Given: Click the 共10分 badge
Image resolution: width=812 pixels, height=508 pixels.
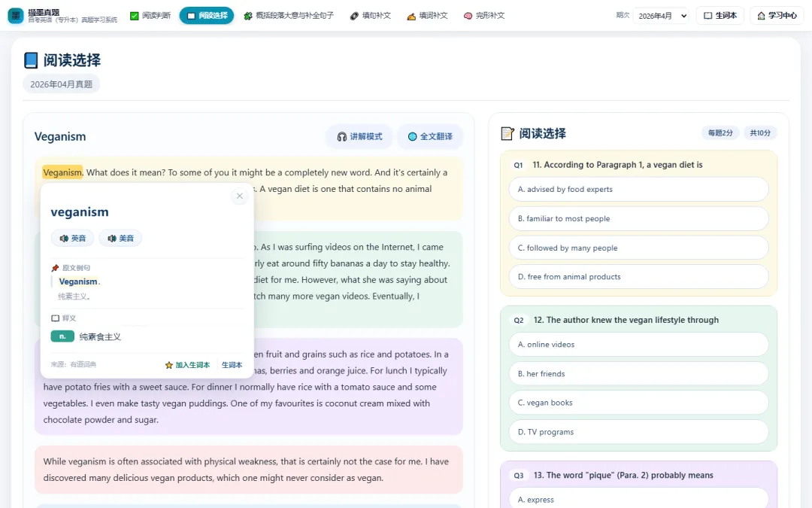Looking at the screenshot, I should (x=759, y=132).
